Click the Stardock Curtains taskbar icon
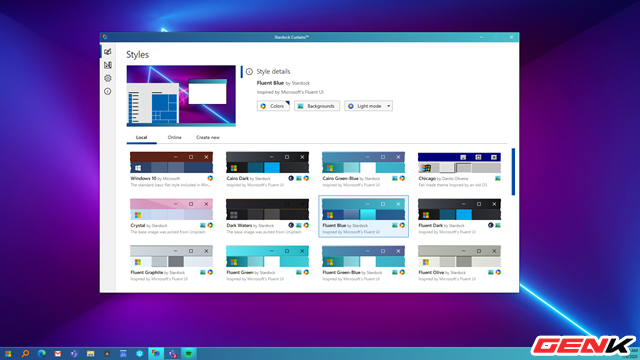640x360 pixels. point(156,354)
